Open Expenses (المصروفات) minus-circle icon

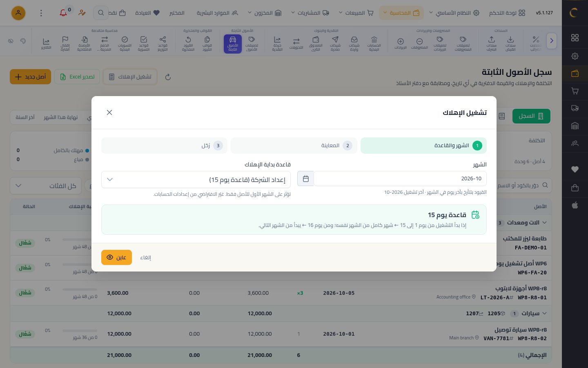[419, 44]
